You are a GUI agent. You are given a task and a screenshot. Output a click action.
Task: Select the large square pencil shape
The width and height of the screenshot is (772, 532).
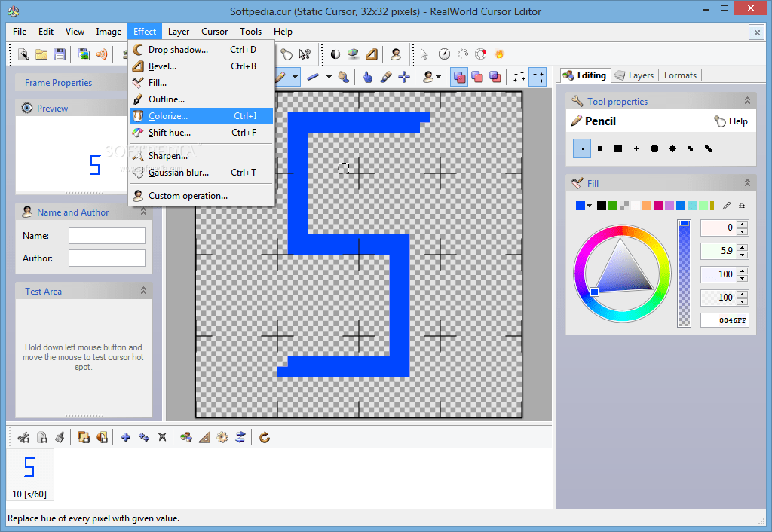618,148
